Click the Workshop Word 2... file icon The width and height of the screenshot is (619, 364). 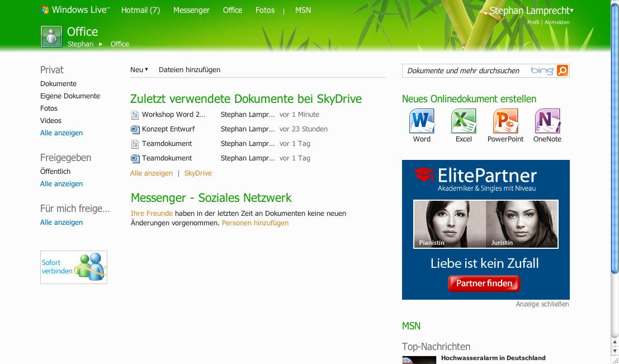tap(135, 115)
